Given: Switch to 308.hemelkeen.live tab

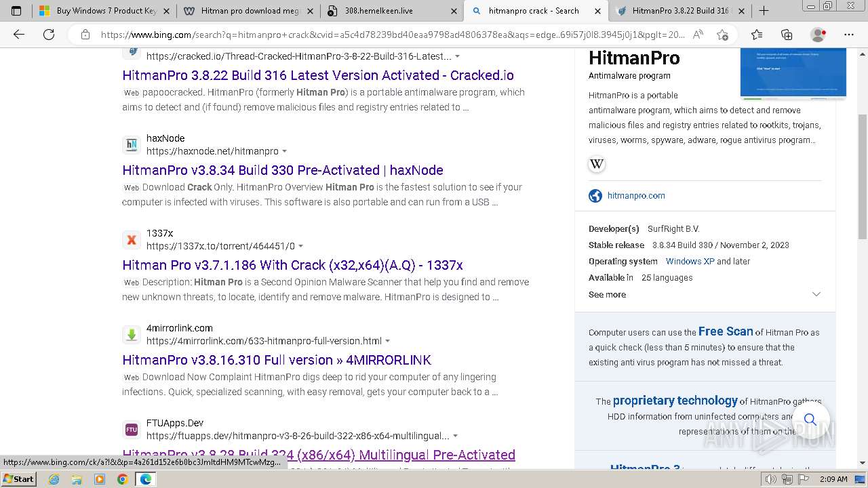Looking at the screenshot, I should [x=391, y=11].
